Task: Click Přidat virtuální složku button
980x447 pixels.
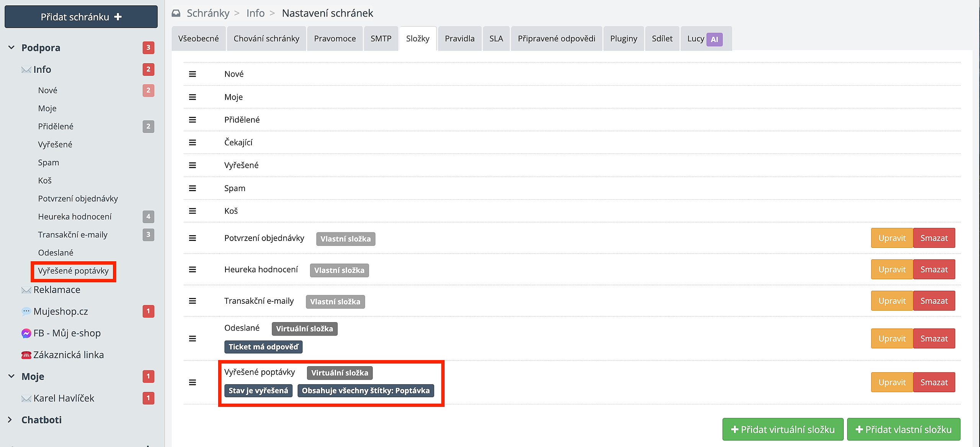Action: click(782, 429)
